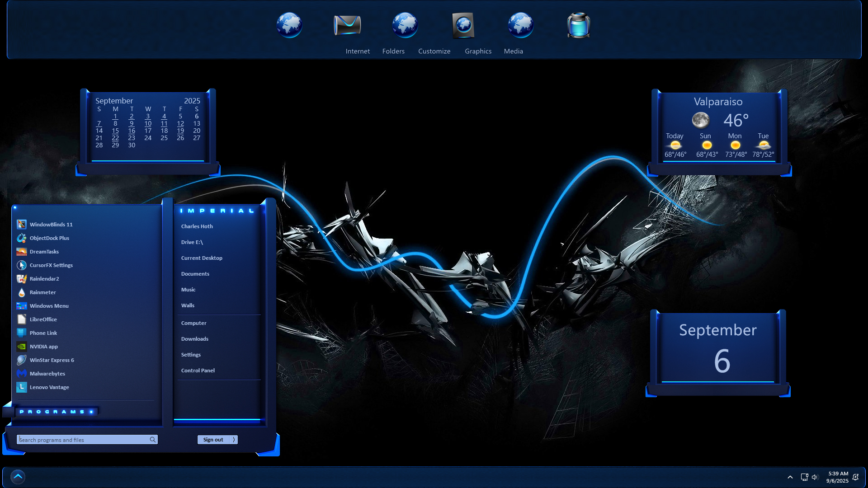Open WindowBlinds 11 from the start menu
The width and height of the screenshot is (868, 488).
(51, 225)
